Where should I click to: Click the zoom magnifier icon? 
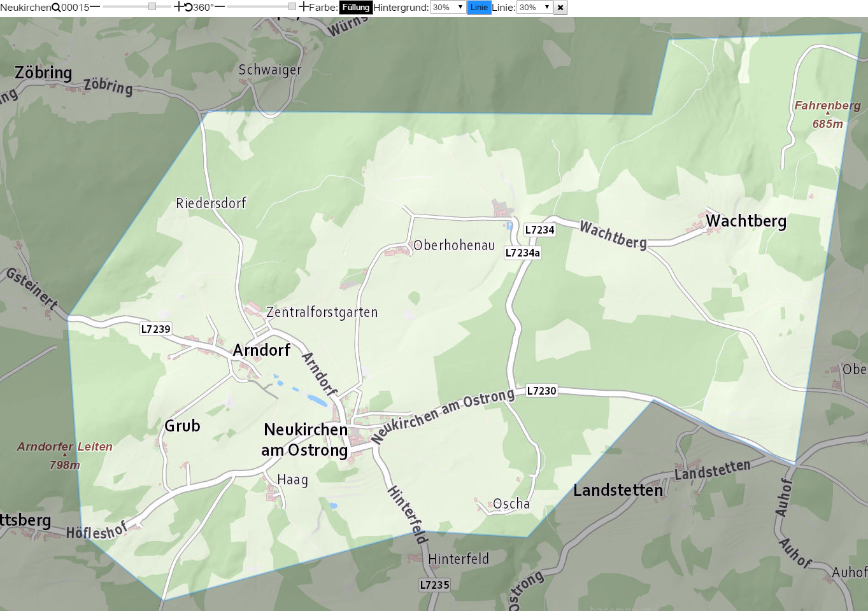[x=56, y=8]
